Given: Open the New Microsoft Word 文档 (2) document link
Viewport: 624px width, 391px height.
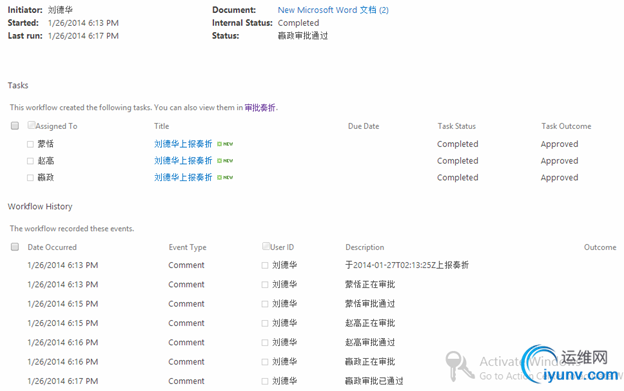Looking at the screenshot, I should point(333,10).
